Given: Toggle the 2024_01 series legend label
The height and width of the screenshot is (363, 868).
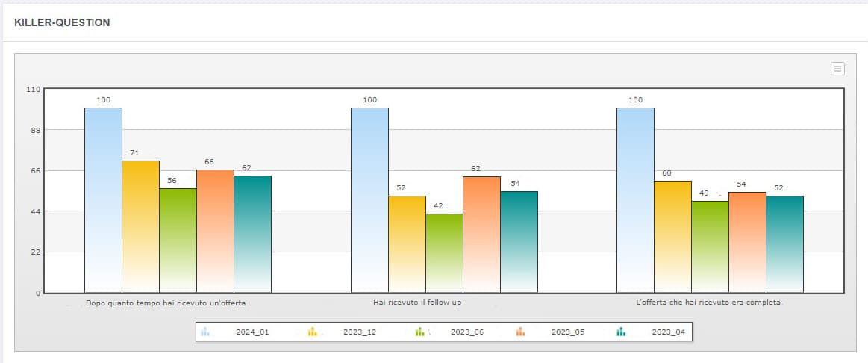Looking at the screenshot, I should (252, 332).
